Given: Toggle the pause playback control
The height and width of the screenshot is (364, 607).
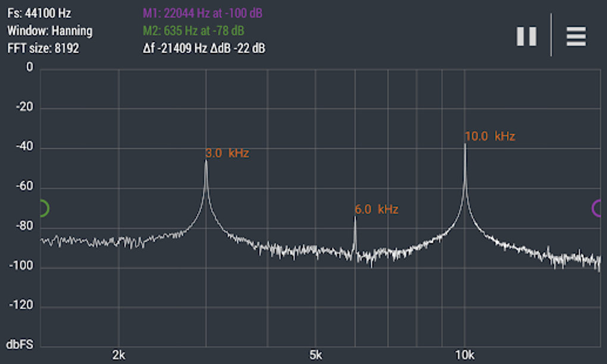Looking at the screenshot, I should 526,36.
